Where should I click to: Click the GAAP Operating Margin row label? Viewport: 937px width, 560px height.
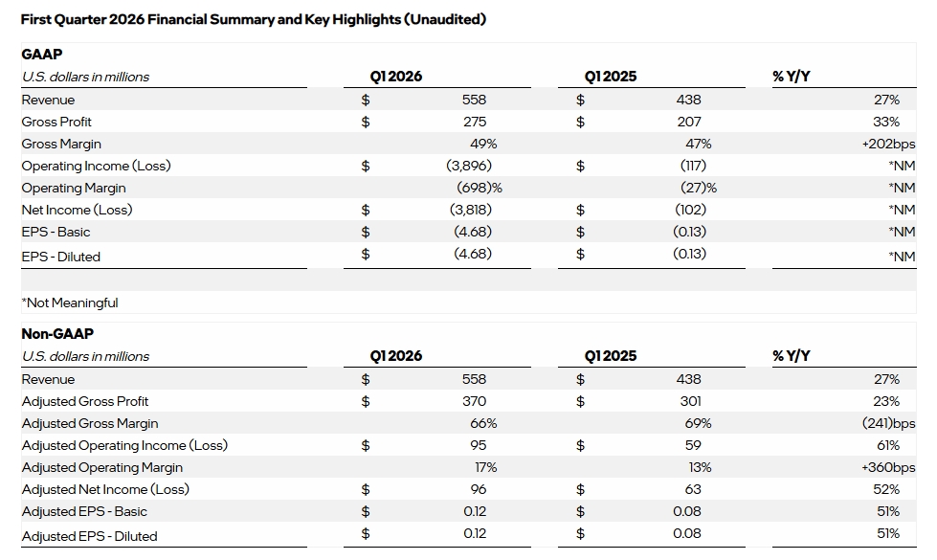pyautogui.click(x=74, y=188)
